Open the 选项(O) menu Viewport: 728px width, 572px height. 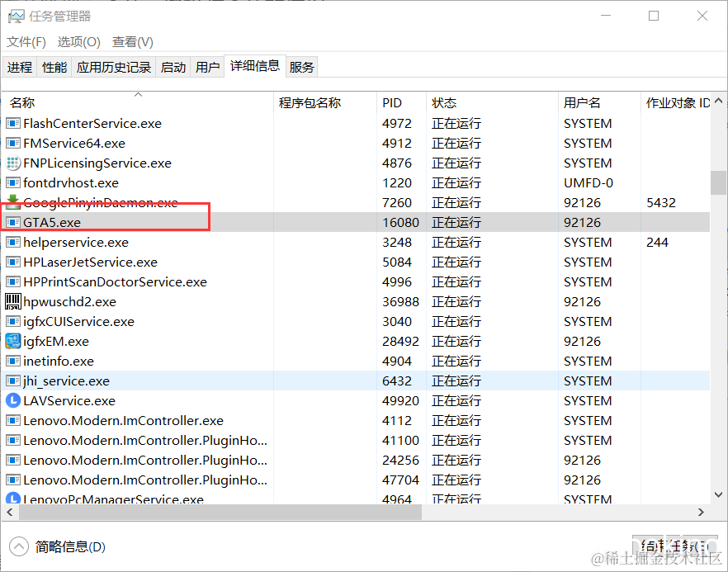click(79, 42)
